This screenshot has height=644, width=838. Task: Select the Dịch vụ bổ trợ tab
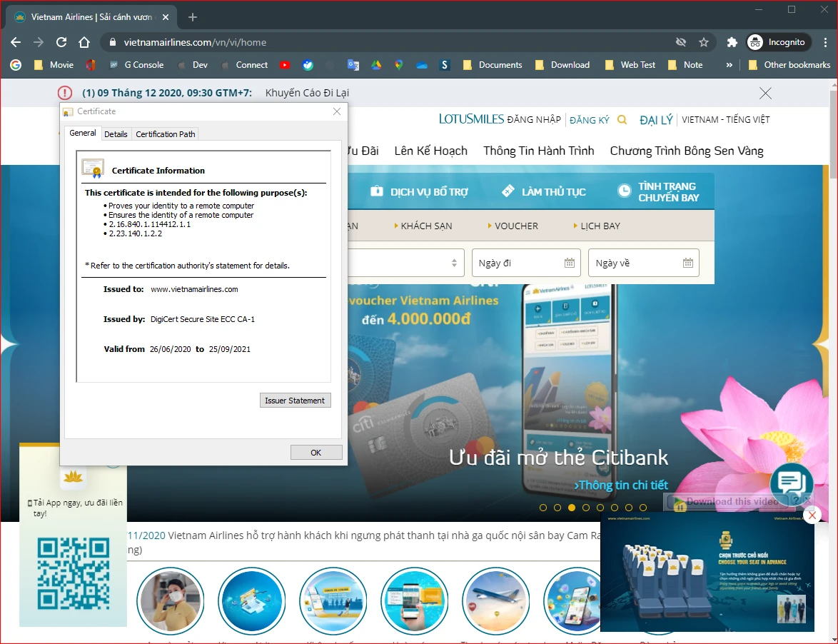pos(419,192)
